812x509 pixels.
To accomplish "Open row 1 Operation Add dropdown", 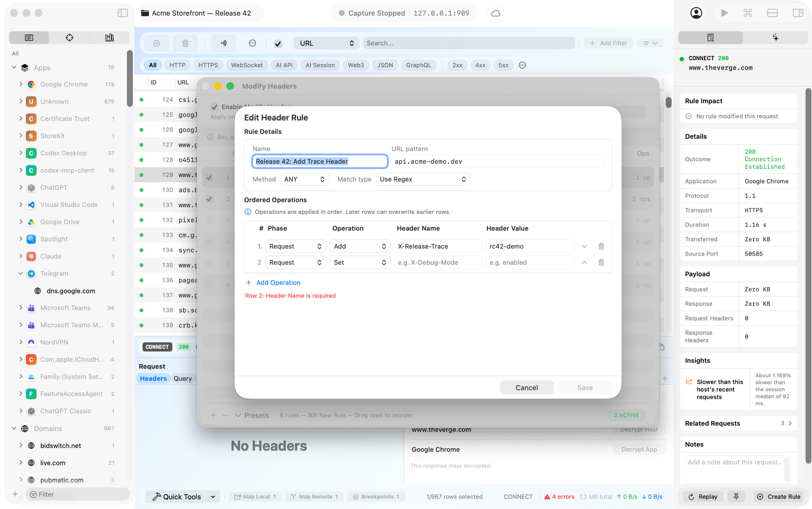I will [360, 246].
